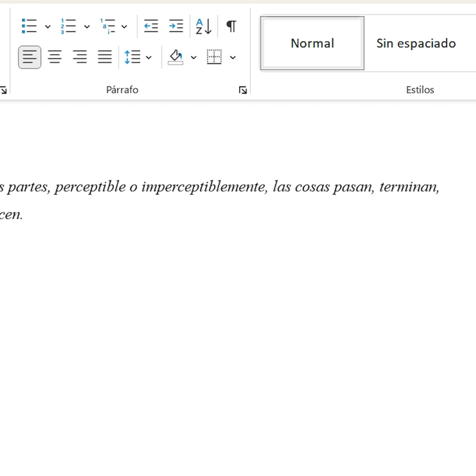Viewport: 476px width, 476px height.
Task: Decrease the paragraph indent
Action: 151,26
